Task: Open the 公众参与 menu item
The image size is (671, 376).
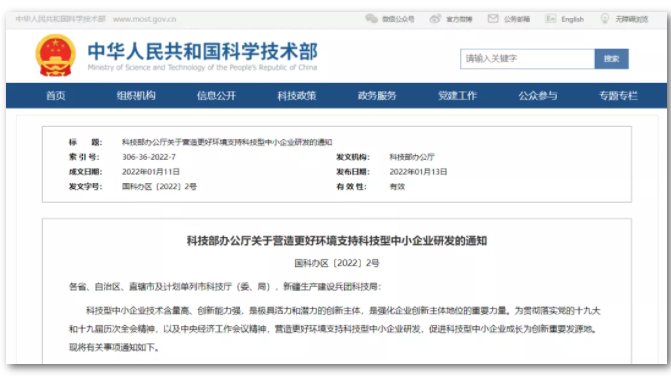Action: pyautogui.click(x=538, y=95)
